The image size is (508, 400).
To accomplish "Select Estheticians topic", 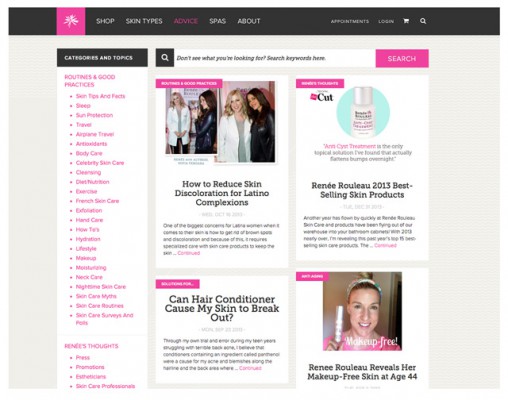I will [91, 377].
